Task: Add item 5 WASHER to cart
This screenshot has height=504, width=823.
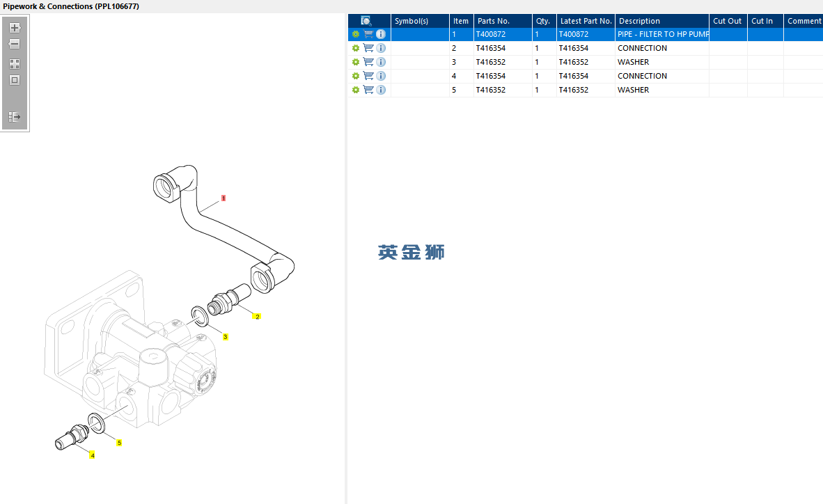Action: (368, 90)
